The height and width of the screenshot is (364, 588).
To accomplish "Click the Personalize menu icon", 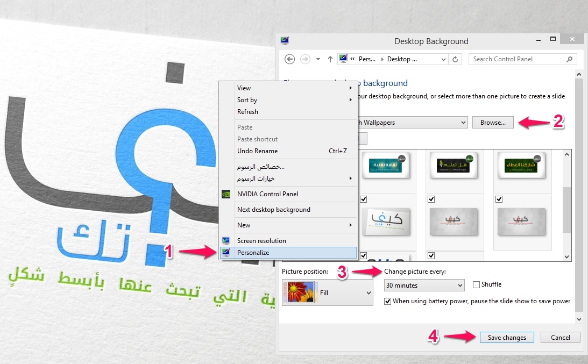I will (226, 252).
